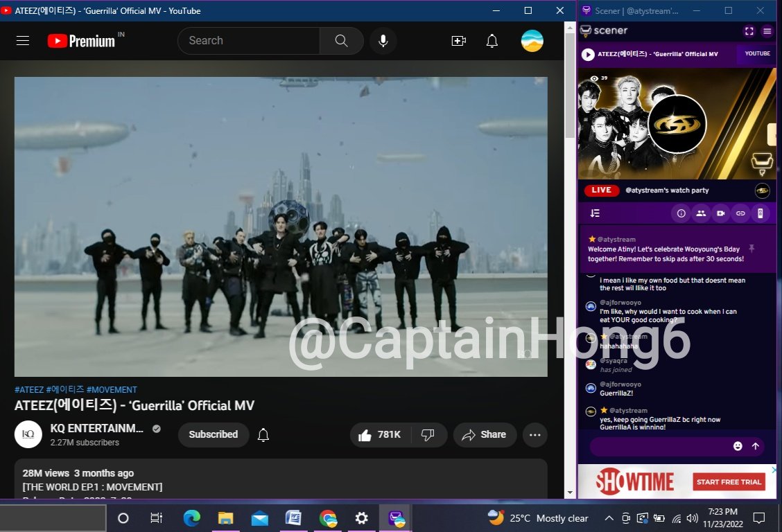Change channel notification bell setting

[x=263, y=435]
